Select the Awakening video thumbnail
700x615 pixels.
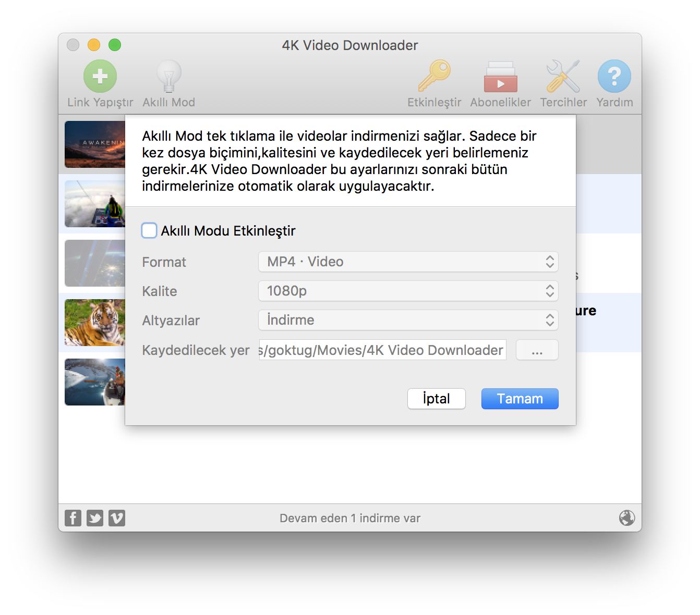point(94,144)
